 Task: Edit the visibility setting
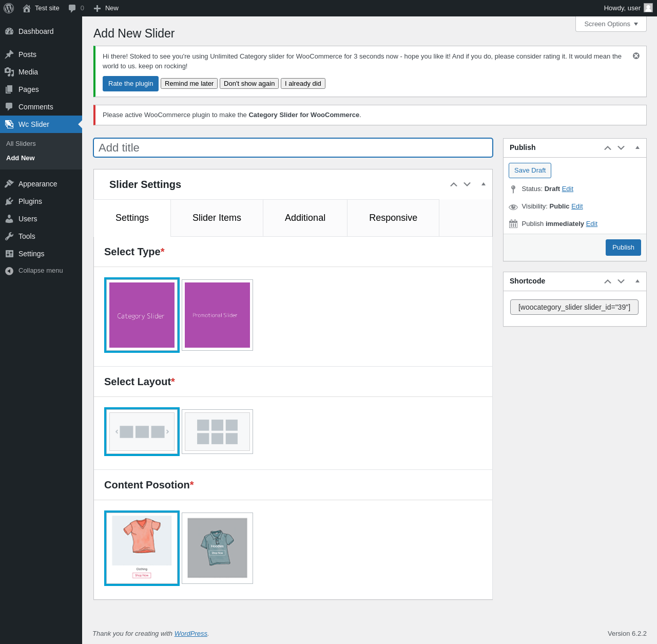tap(577, 206)
